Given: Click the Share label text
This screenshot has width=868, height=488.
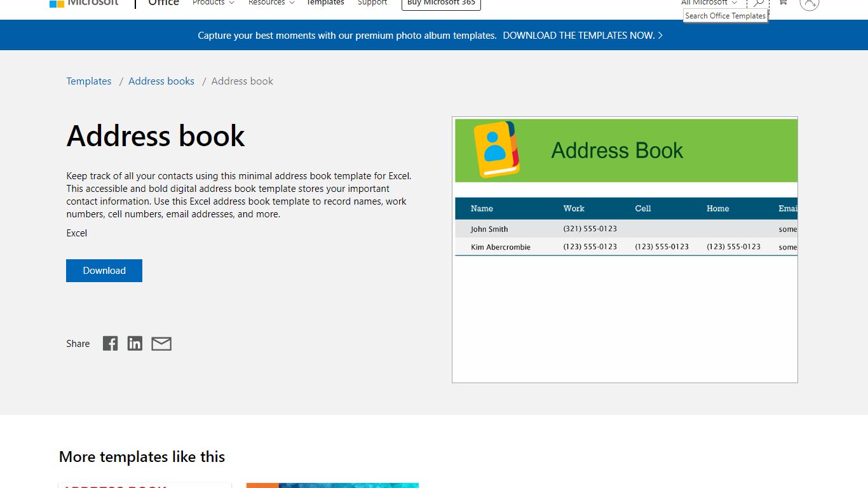Looking at the screenshot, I should (x=78, y=344).
